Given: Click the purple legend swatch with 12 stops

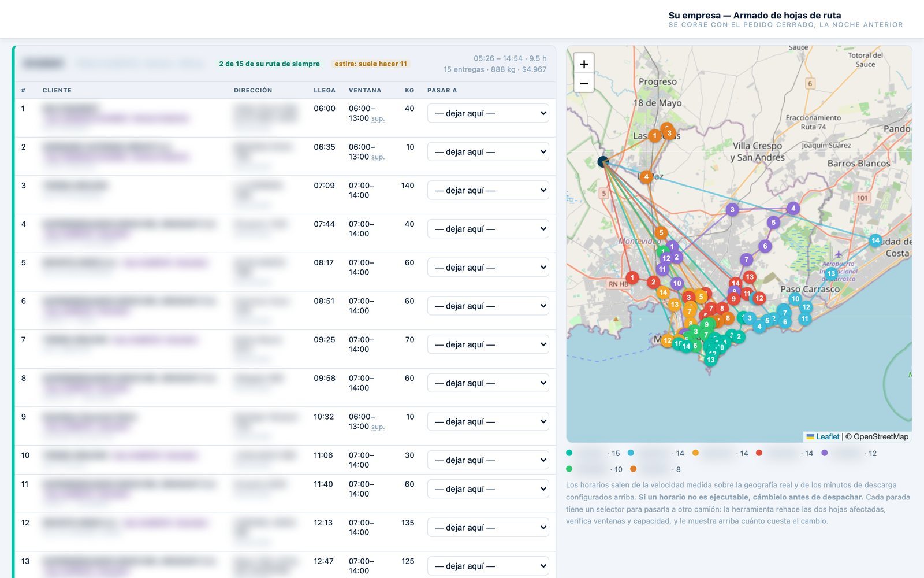Looking at the screenshot, I should [x=824, y=453].
